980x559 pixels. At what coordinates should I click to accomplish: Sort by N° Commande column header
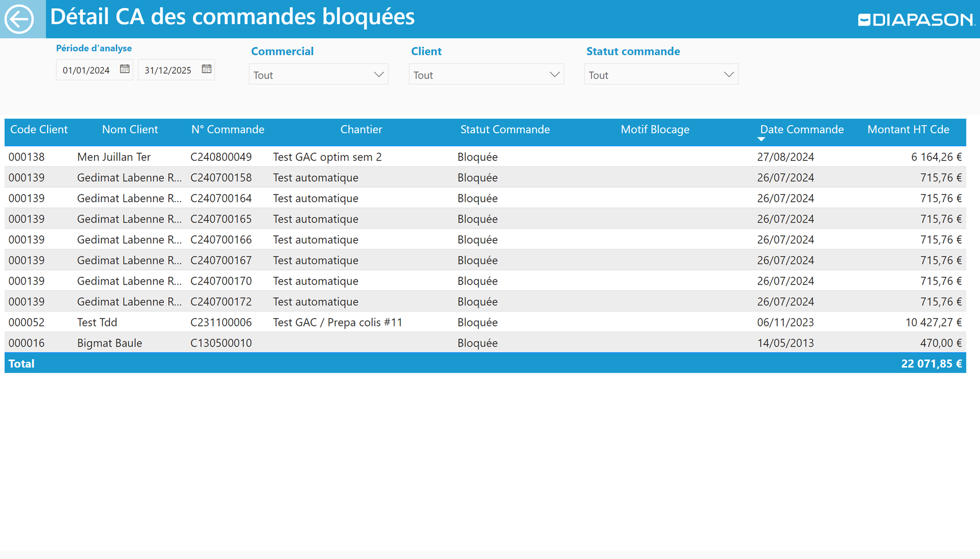[228, 130]
